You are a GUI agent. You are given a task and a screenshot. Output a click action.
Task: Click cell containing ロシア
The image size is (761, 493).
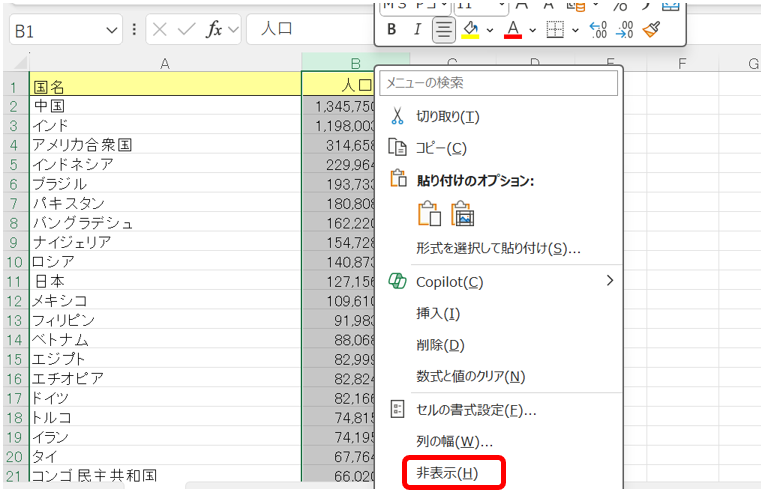pyautogui.click(x=165, y=261)
